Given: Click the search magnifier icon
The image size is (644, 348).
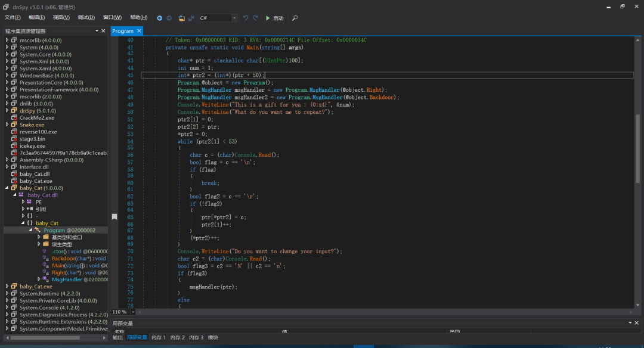Looking at the screenshot, I should [x=295, y=18].
